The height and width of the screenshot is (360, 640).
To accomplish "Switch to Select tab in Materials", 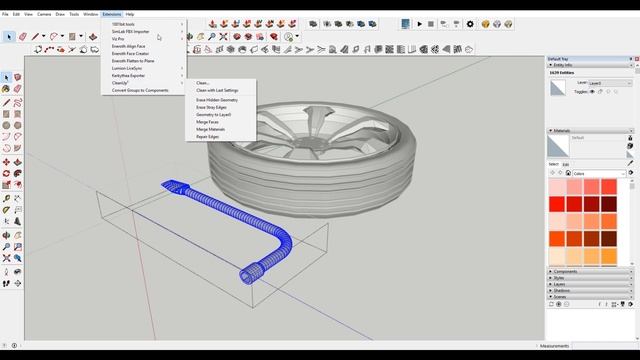I will pyautogui.click(x=553, y=164).
